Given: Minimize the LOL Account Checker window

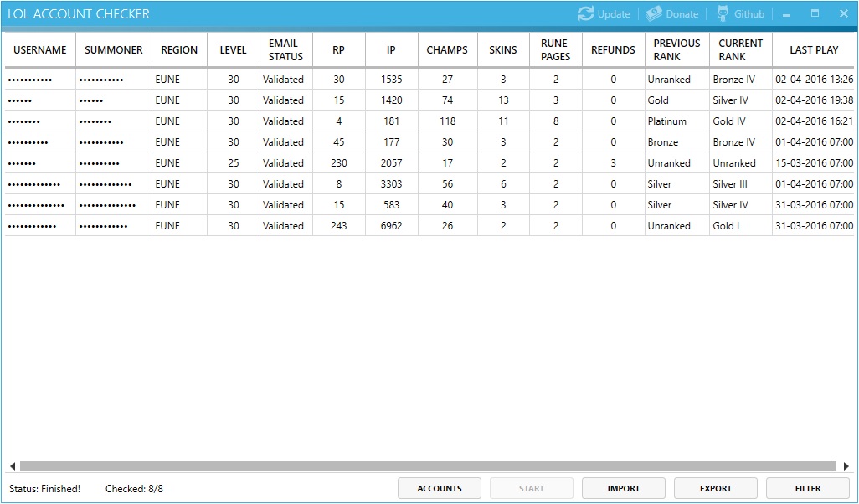Looking at the screenshot, I should point(787,14).
